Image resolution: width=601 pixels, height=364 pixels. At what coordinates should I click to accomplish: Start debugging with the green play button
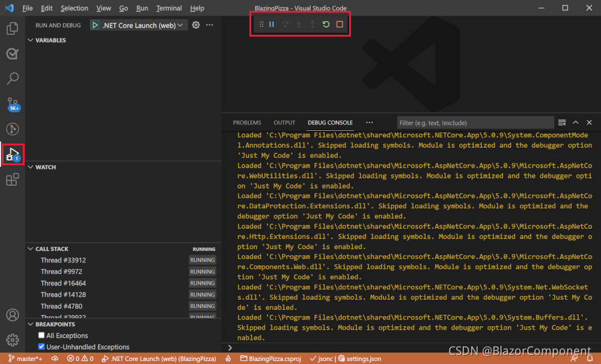(95, 25)
